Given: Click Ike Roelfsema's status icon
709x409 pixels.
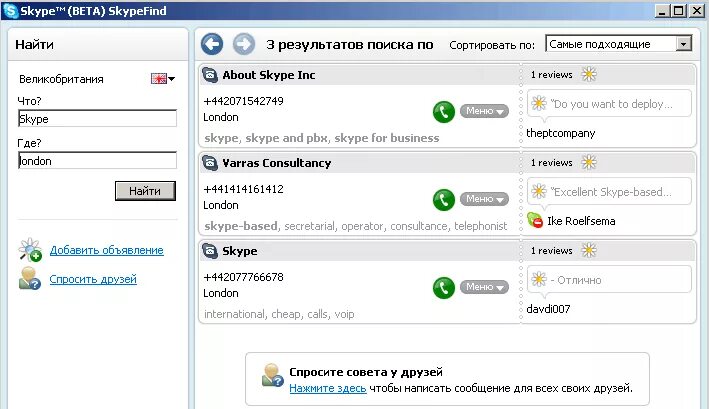Looking at the screenshot, I should [535, 220].
